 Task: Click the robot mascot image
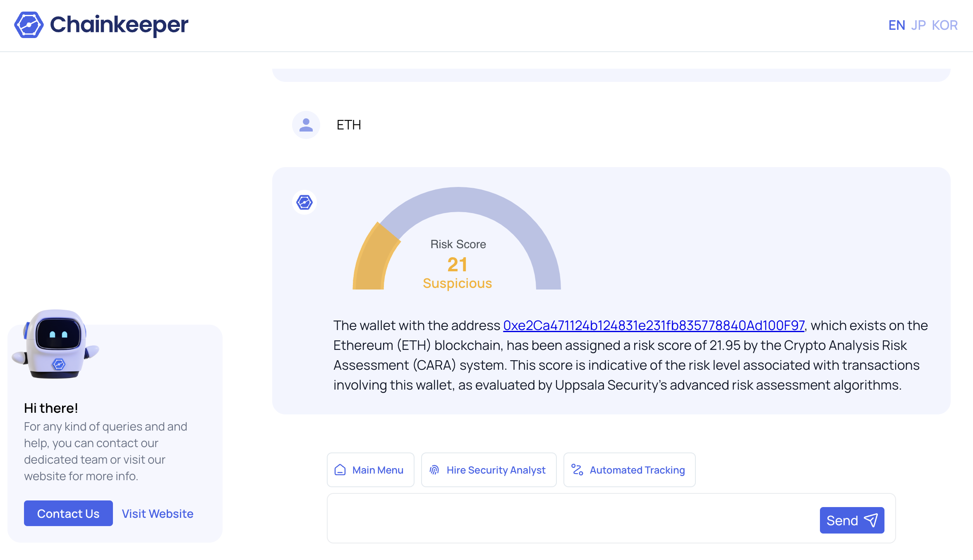(x=56, y=344)
